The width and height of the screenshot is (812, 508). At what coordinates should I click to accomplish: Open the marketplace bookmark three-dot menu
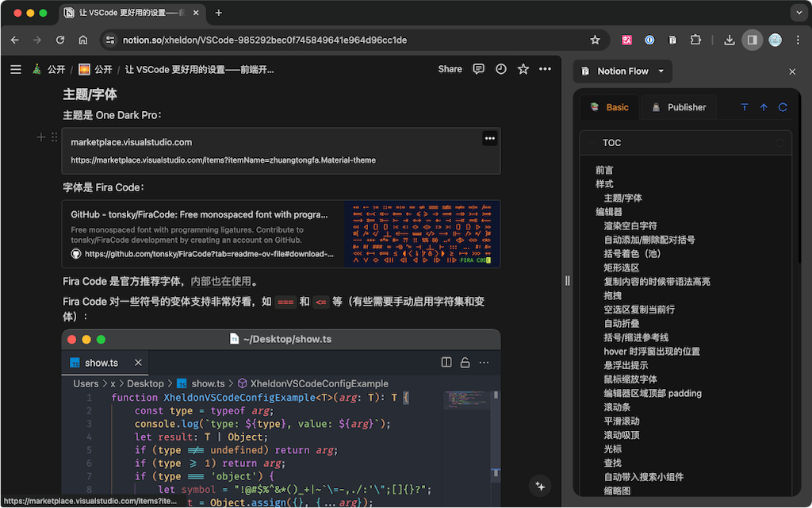(490, 138)
